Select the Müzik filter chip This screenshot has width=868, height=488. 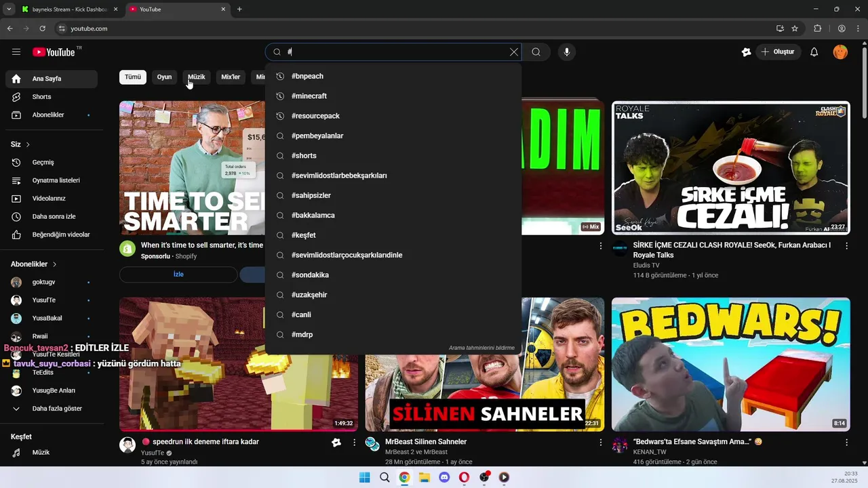(197, 77)
